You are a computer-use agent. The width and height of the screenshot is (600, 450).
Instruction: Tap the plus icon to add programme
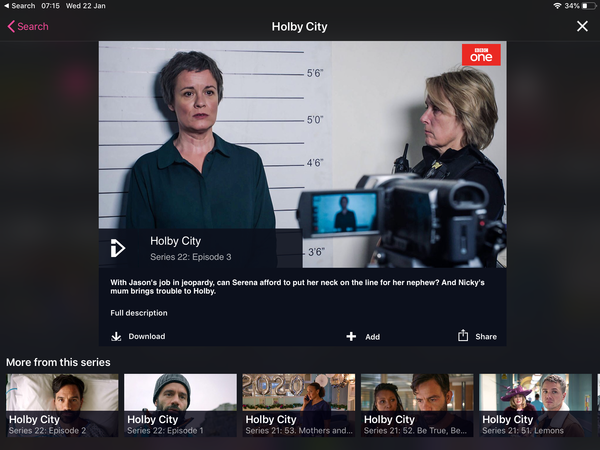coord(351,336)
